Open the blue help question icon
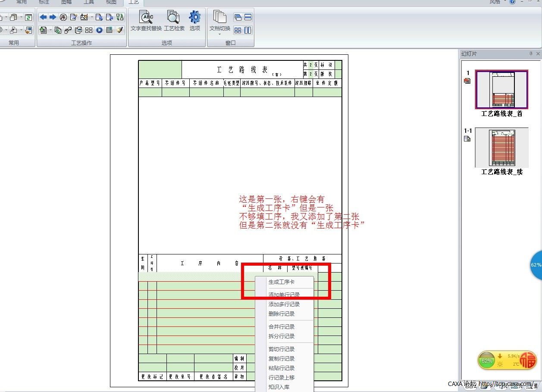The height and width of the screenshot is (392, 542). coord(512,2)
